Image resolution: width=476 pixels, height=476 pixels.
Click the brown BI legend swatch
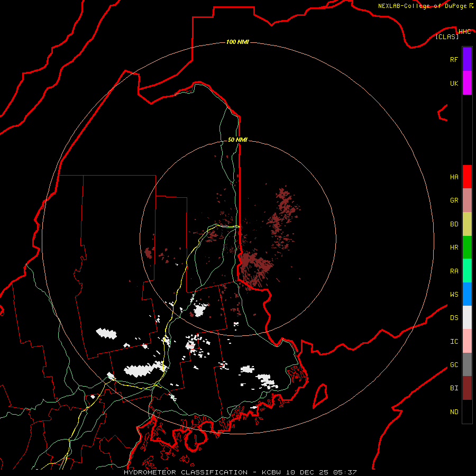point(467,388)
